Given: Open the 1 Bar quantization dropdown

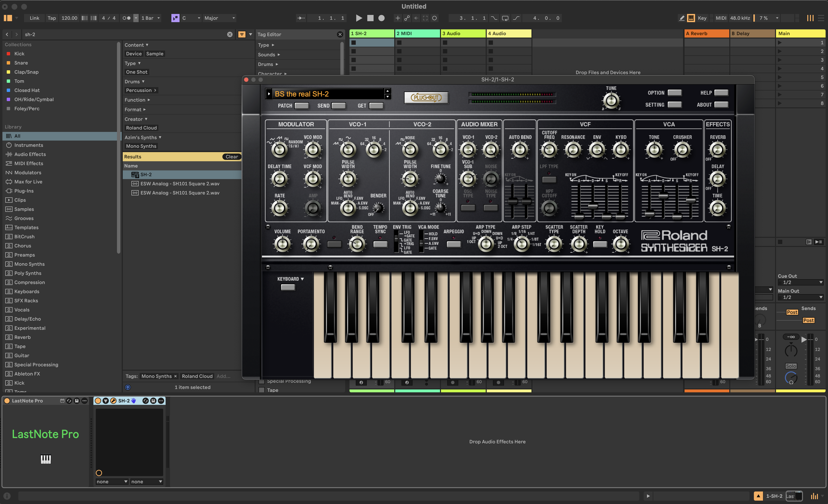Looking at the screenshot, I should [150, 18].
